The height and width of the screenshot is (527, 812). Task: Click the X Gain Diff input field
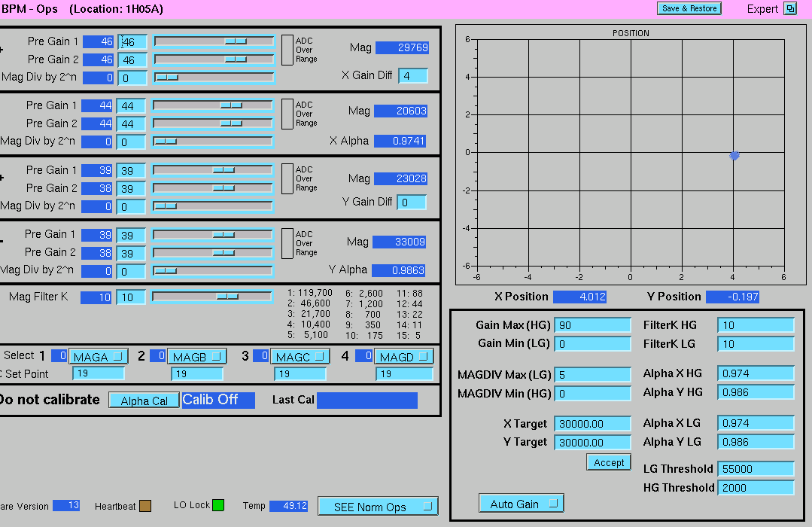412,75
